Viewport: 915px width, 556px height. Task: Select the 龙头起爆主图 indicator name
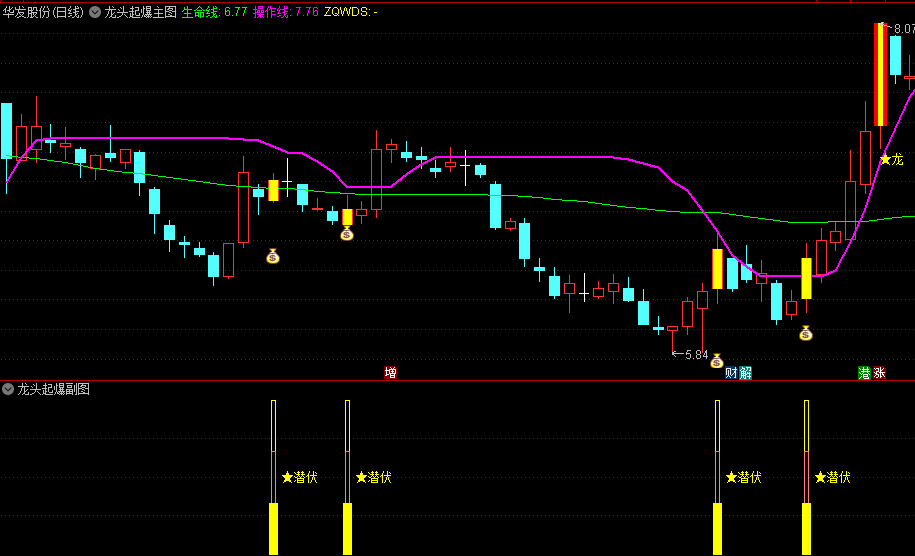pos(140,12)
